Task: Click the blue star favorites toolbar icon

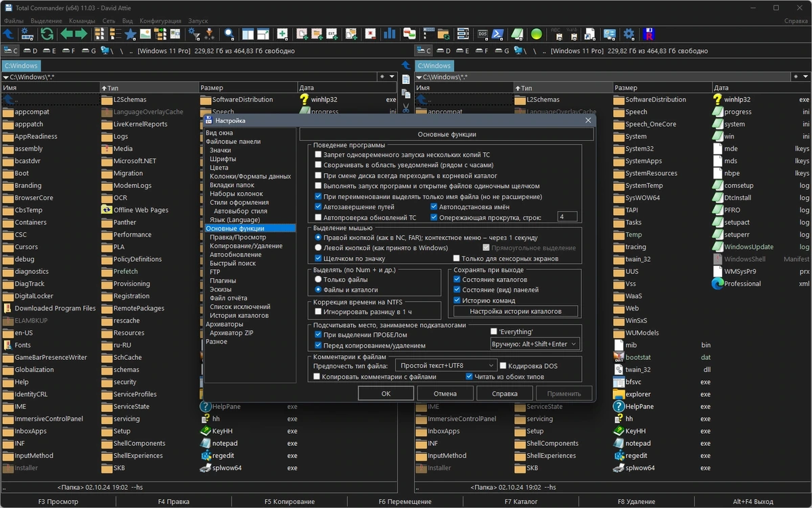Action: pyautogui.click(x=130, y=34)
